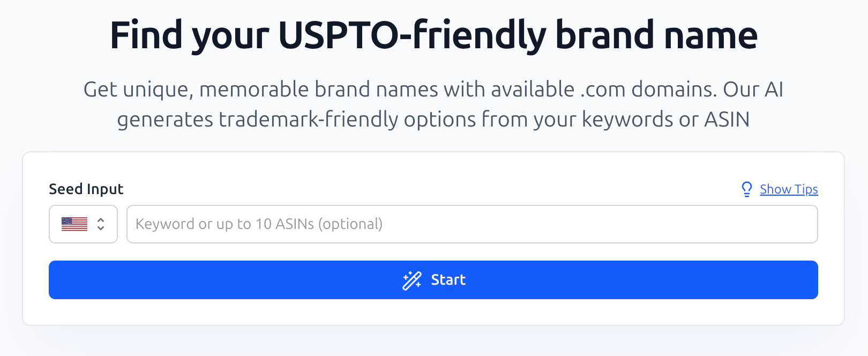
Task: Click inside the keyword or ASINs field
Action: [472, 224]
